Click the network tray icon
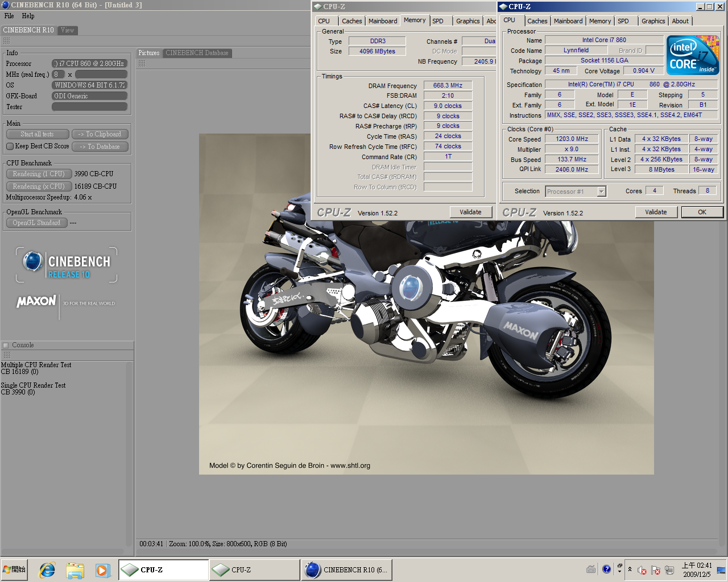The image size is (728, 582). [x=669, y=569]
